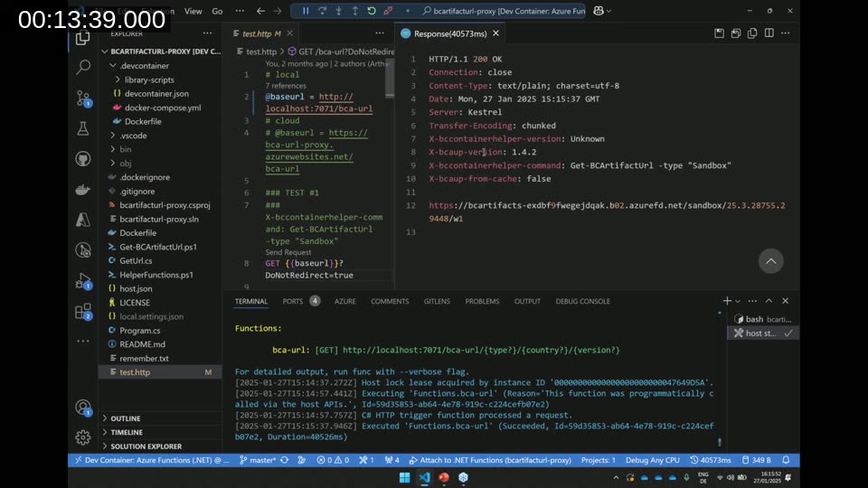This screenshot has height=488, width=868.
Task: Open Explorer views and more actions menu
Action: 207,33
